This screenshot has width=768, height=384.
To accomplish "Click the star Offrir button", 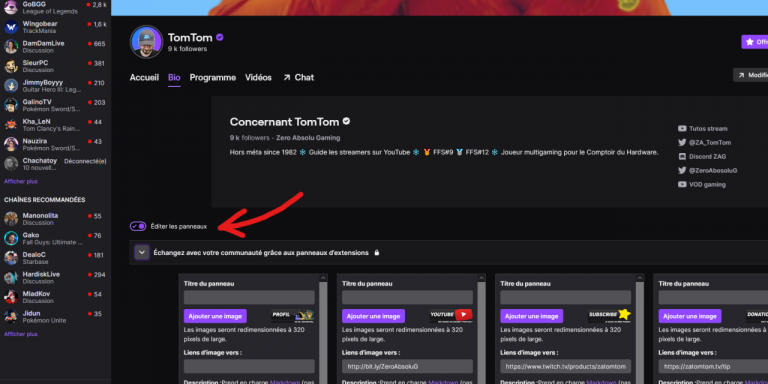I will coord(755,42).
